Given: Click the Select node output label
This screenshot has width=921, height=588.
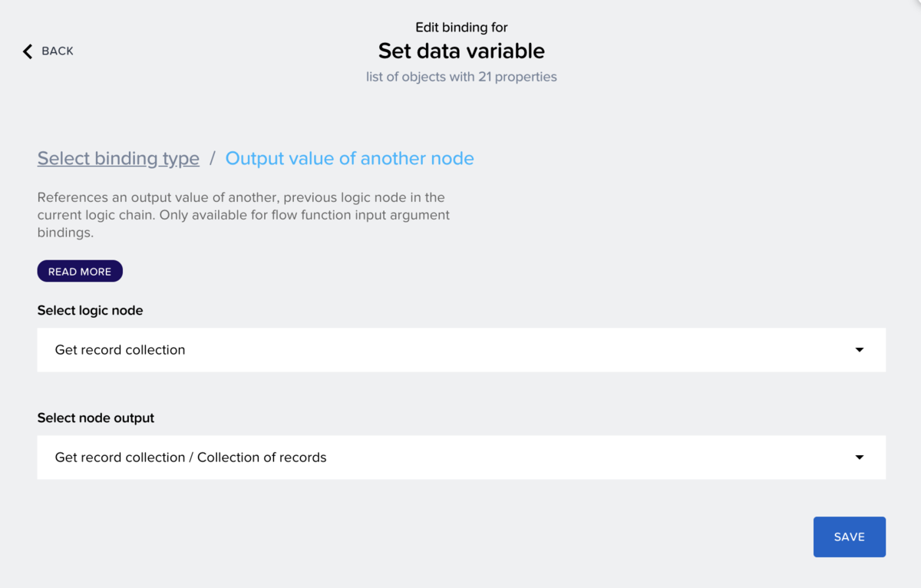Looking at the screenshot, I should [x=96, y=418].
